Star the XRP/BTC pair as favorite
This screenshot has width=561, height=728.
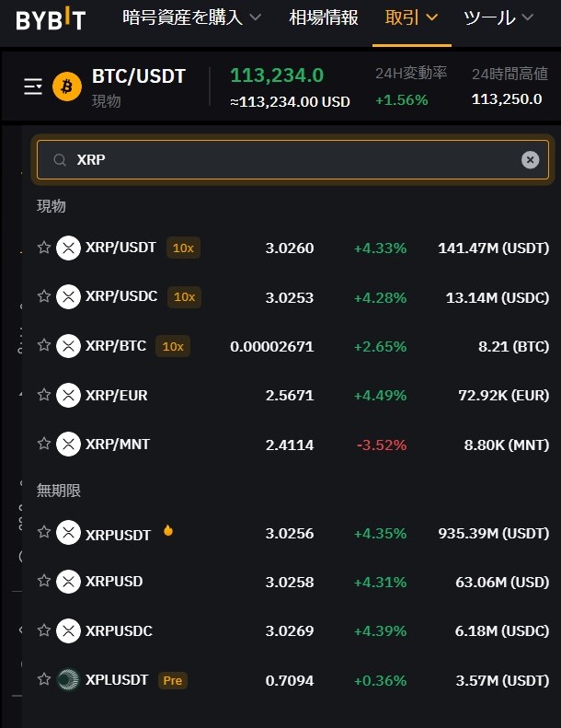coord(43,346)
